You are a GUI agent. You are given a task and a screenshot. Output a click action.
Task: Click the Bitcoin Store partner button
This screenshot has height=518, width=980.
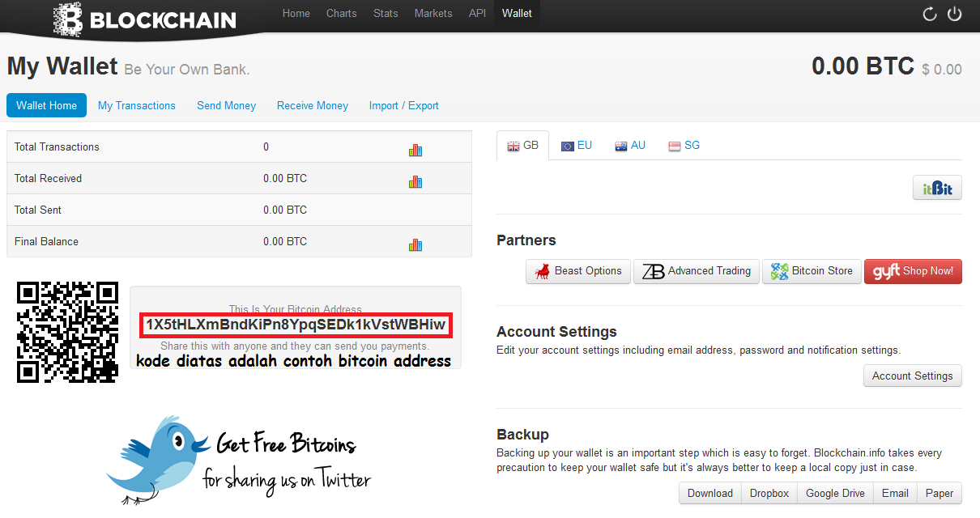pos(812,271)
